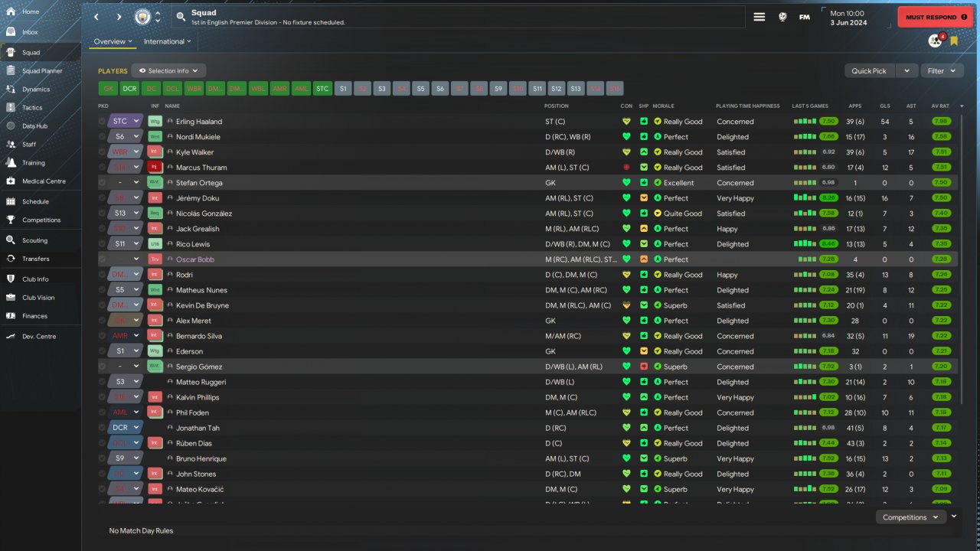Open the Tactics board icon

11,108
